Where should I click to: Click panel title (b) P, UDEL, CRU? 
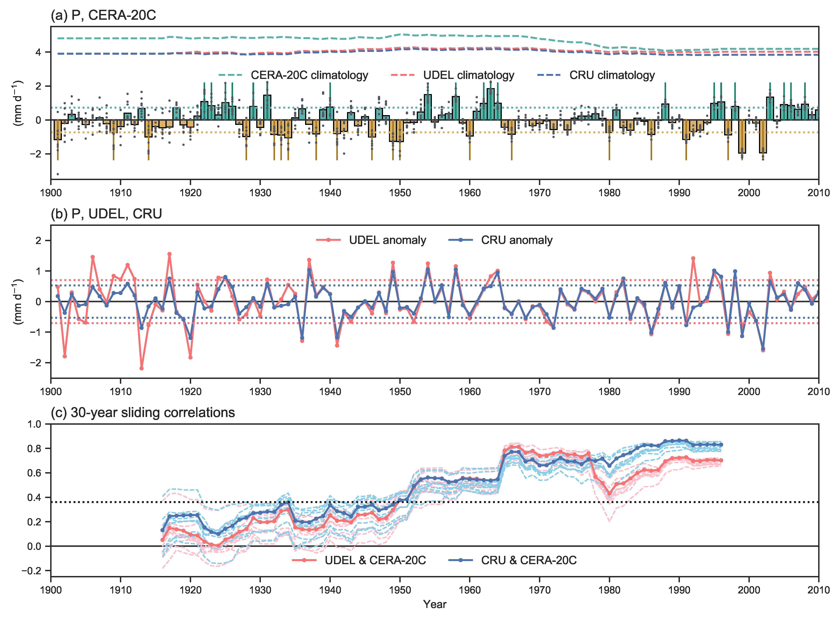106,214
